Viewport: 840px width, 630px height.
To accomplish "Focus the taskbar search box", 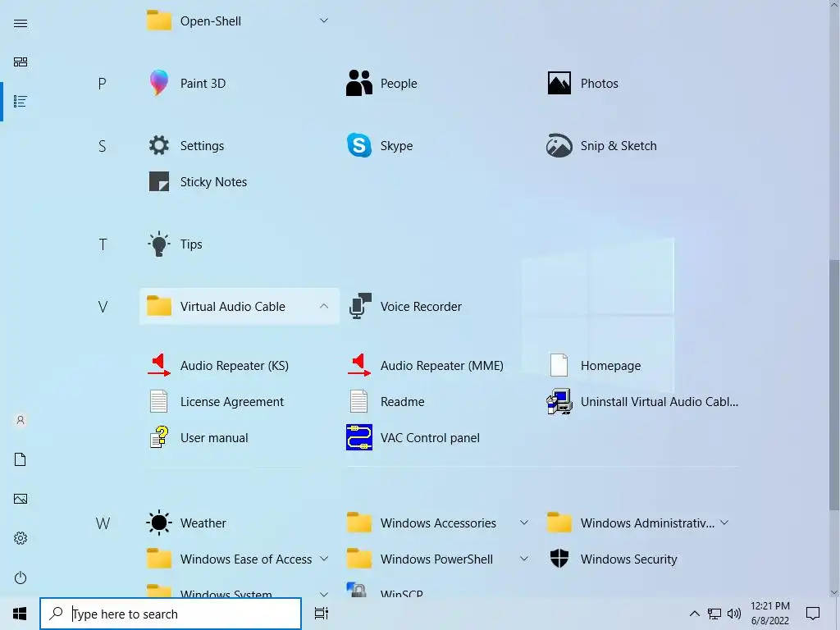I will pos(171,614).
